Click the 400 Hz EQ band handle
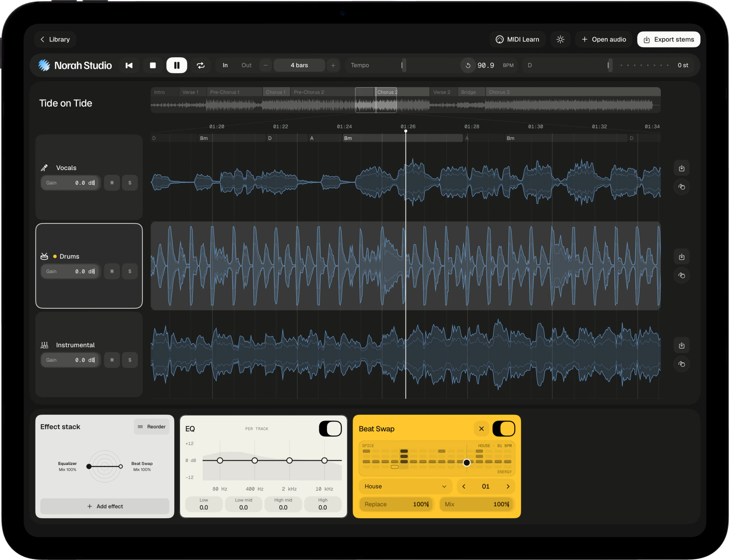The width and height of the screenshot is (729, 560). tap(255, 460)
